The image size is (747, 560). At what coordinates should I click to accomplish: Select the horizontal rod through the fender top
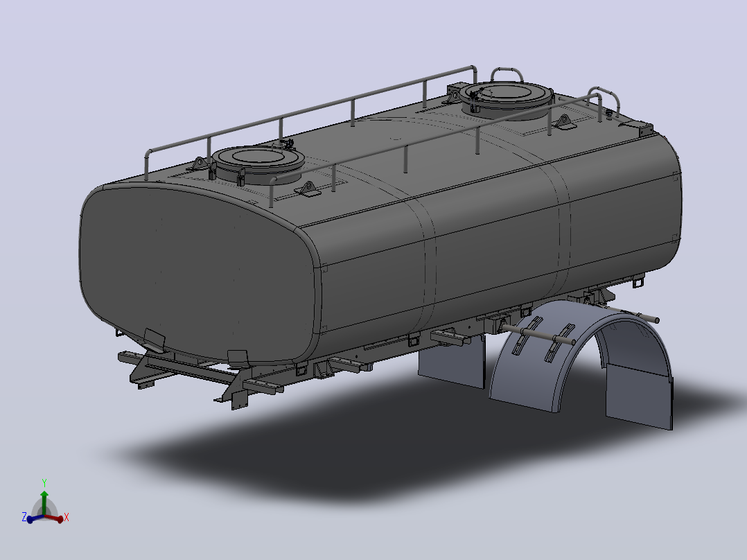541,335
